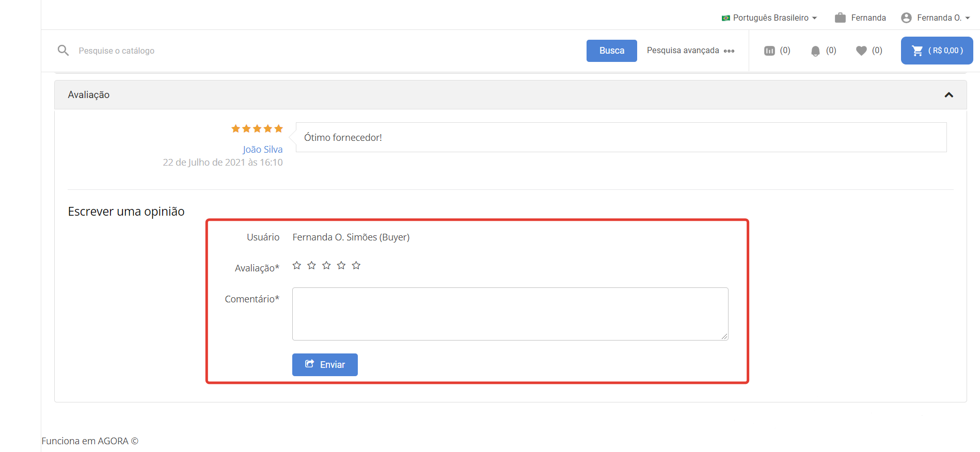
Task: Click the advanced search three-dots icon
Action: tap(729, 51)
